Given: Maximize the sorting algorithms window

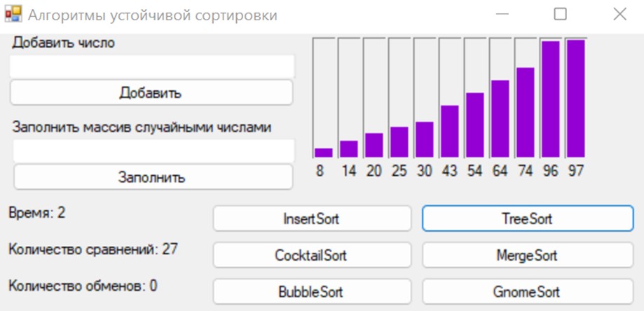Looking at the screenshot, I should 560,15.
